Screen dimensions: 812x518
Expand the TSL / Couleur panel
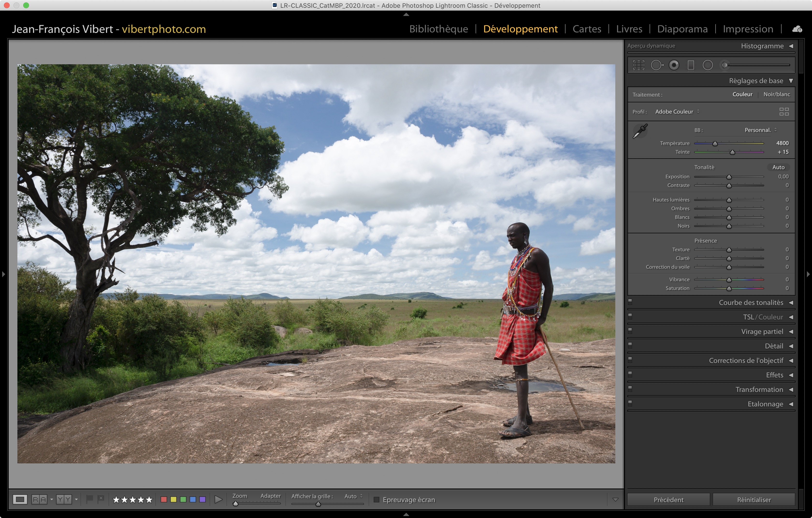point(790,317)
